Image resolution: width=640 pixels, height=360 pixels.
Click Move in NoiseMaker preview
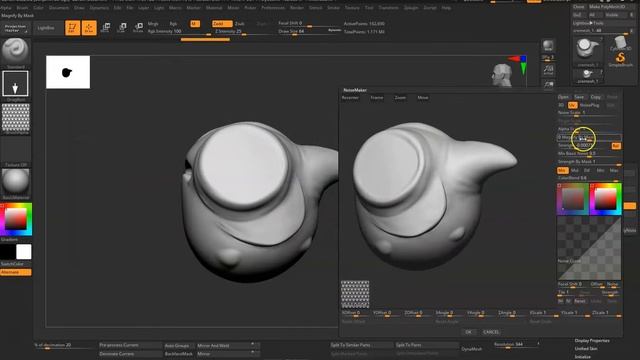[x=423, y=98]
